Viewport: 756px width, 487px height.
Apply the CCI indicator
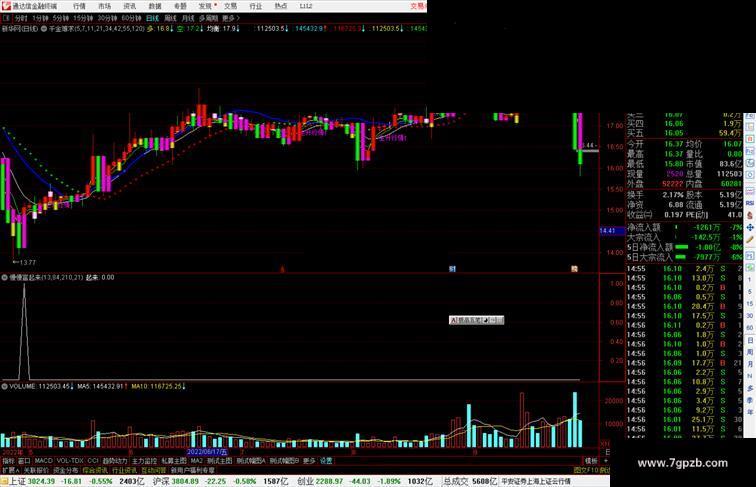pyautogui.click(x=93, y=461)
